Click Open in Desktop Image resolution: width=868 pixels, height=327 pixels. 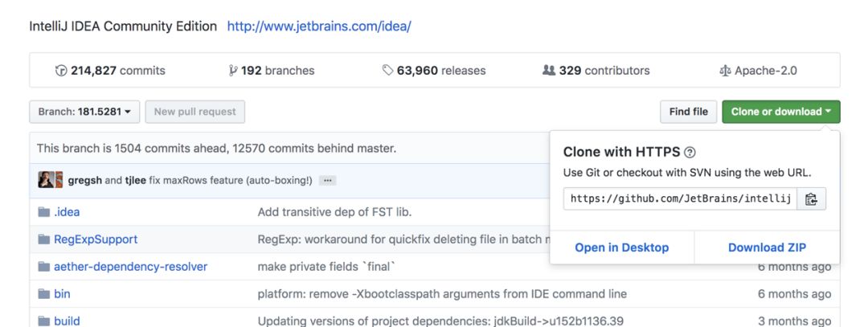(x=621, y=247)
